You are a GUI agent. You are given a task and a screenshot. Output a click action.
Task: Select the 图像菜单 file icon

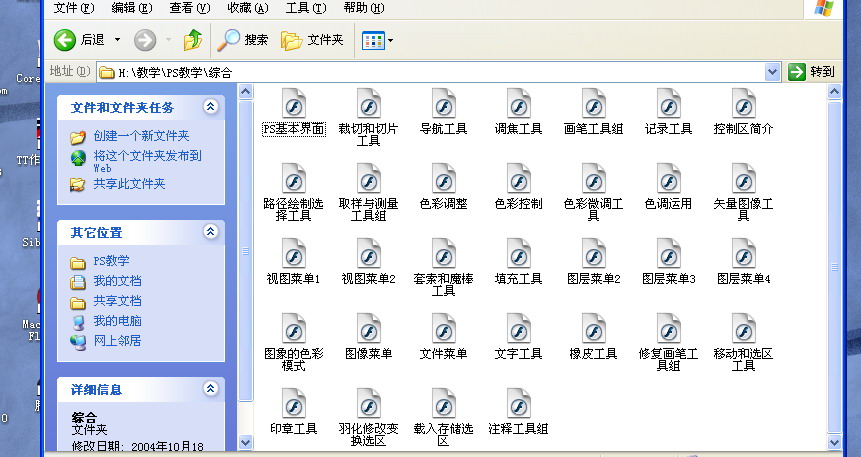click(x=368, y=330)
